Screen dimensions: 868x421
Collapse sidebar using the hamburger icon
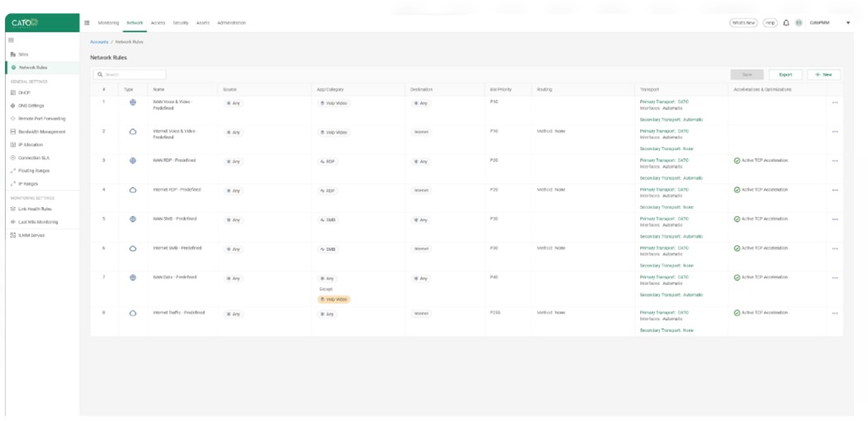(x=12, y=40)
